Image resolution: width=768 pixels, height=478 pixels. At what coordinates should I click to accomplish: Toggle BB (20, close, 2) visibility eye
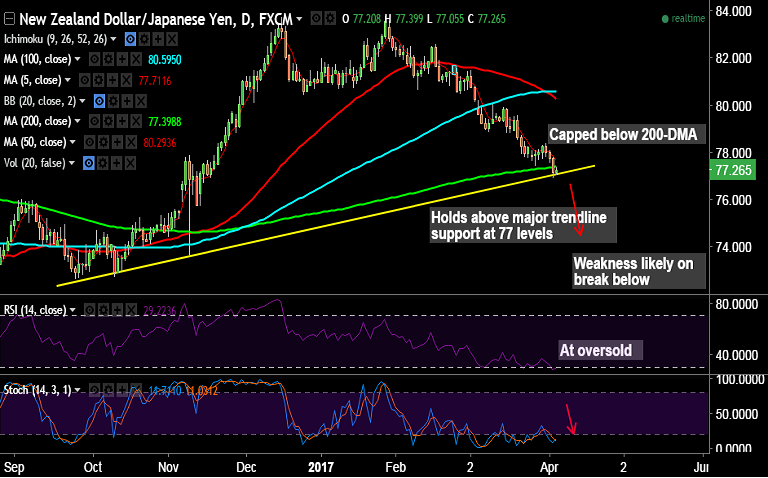pos(99,101)
